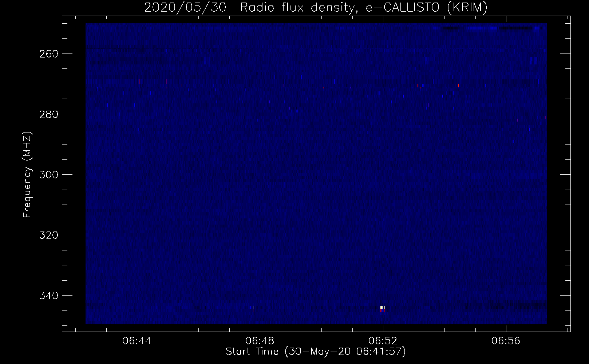
Task: Click the 280 frequency tick label
Action: (x=48, y=114)
